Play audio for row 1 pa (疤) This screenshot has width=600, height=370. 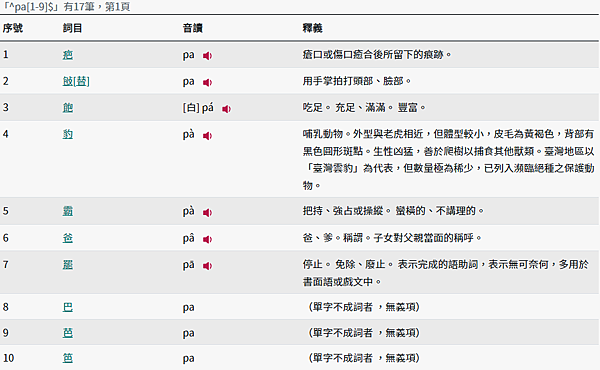(x=207, y=56)
